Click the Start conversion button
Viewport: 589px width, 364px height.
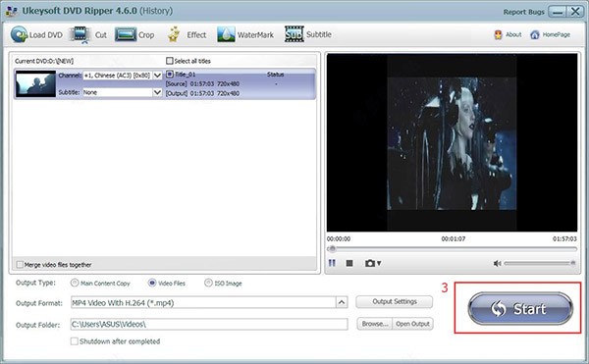520,308
